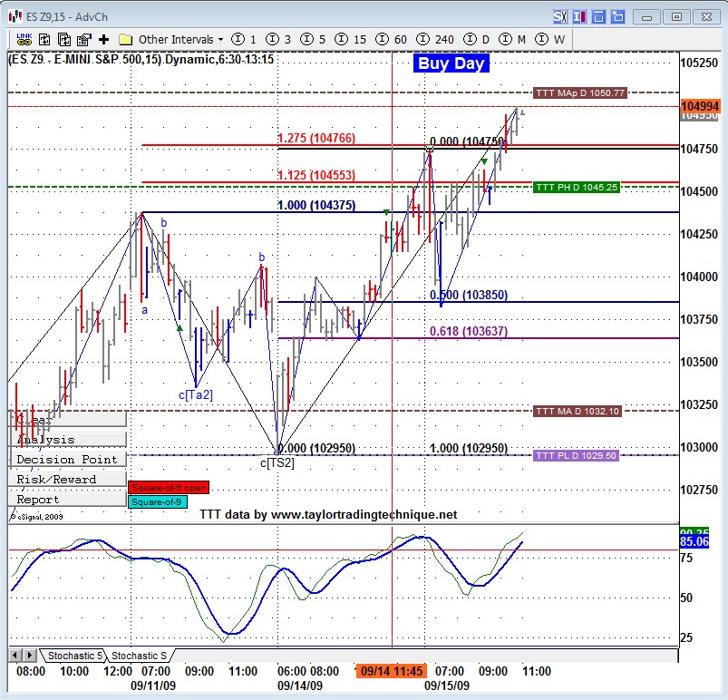Viewport: 728px width, 700px height.
Task: Click the SX icon in title bar
Action: tap(560, 17)
